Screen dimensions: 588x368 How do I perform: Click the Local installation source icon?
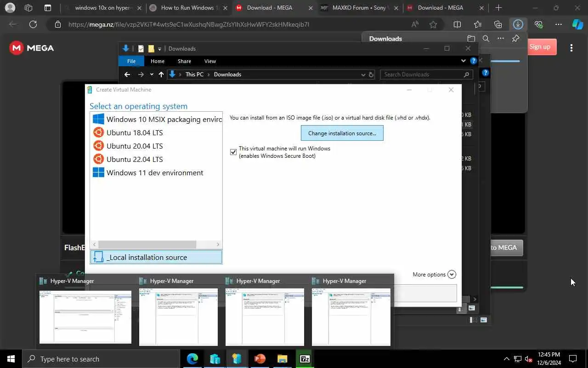click(x=98, y=257)
